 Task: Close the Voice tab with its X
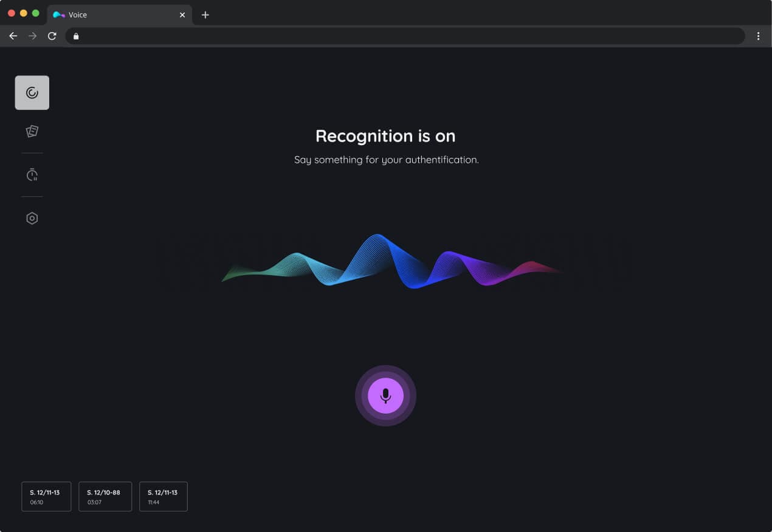point(182,15)
